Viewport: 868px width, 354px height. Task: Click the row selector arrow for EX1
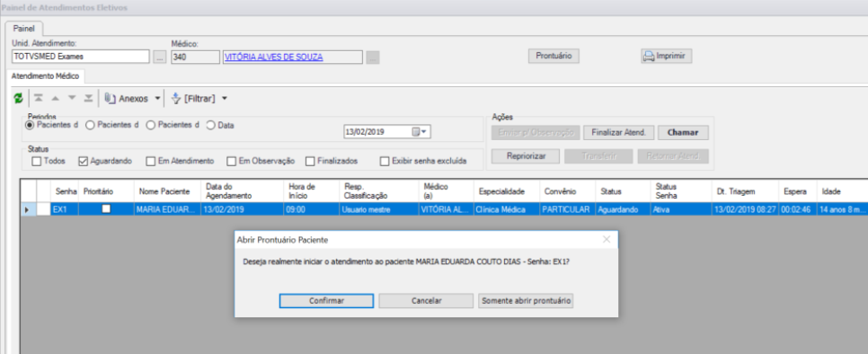[27, 209]
